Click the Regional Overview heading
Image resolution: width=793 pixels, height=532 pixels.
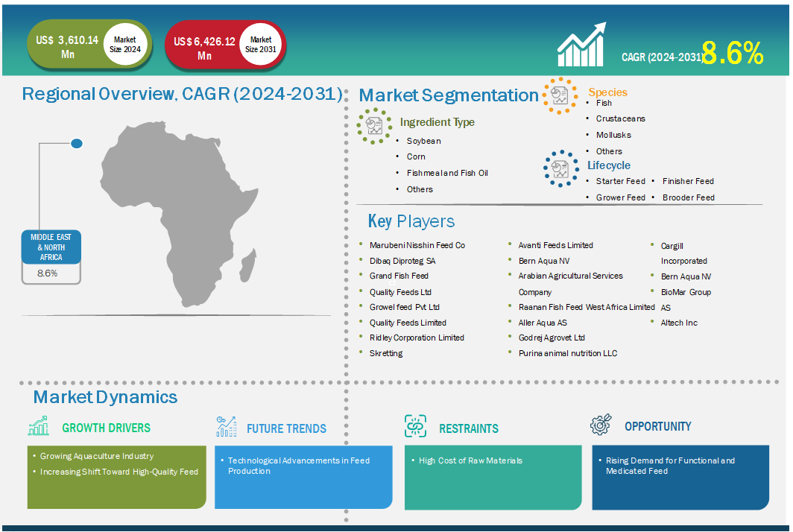coord(183,94)
